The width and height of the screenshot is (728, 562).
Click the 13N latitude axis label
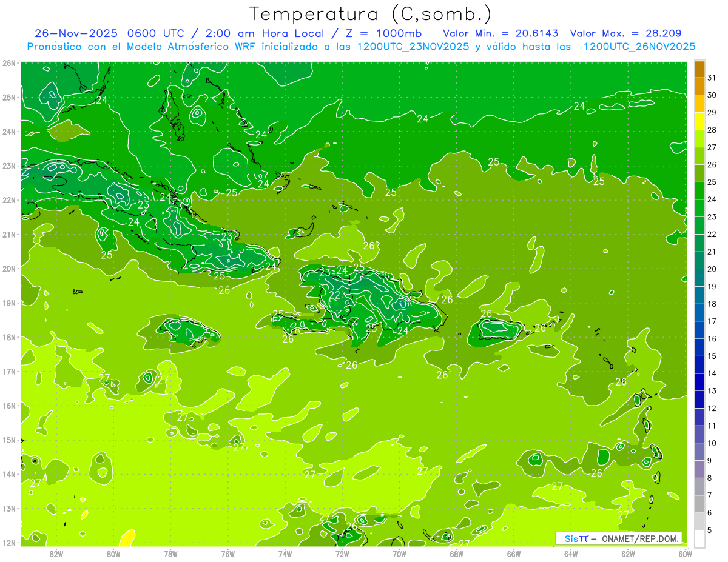9,509
